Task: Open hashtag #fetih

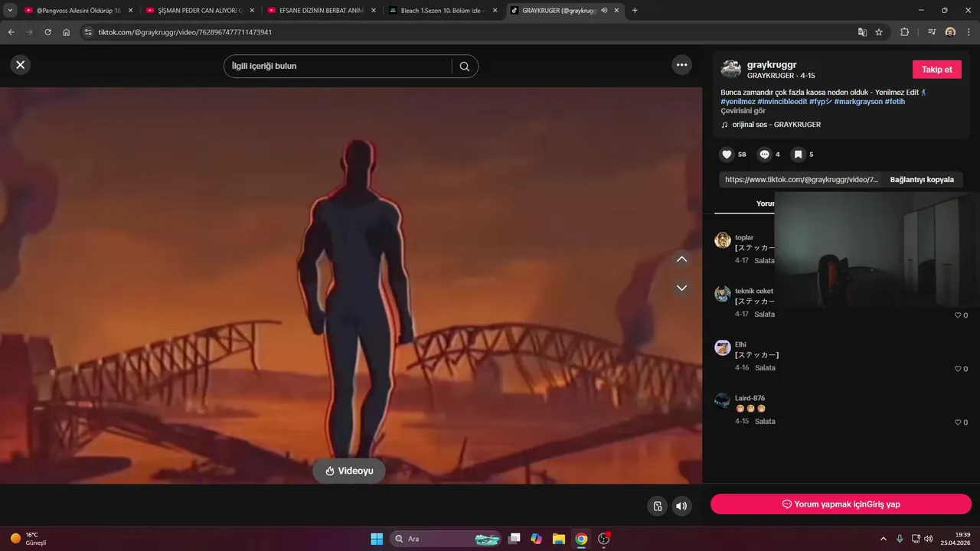Action: point(895,102)
